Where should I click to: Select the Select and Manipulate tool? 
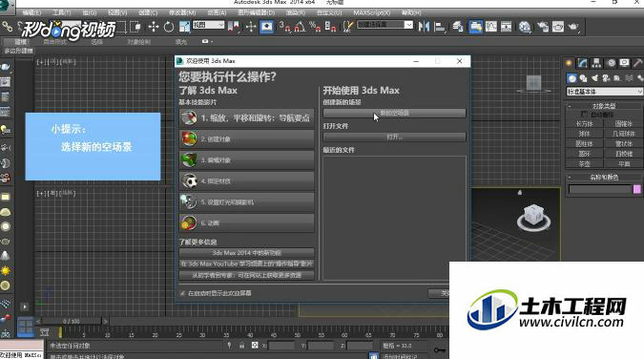pyautogui.click(x=251, y=27)
